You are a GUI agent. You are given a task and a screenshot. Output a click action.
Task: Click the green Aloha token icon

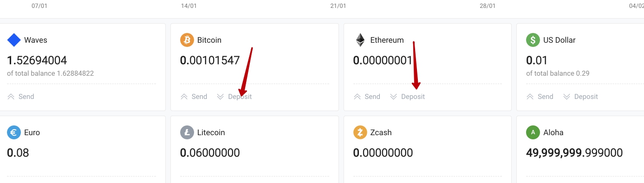(x=533, y=132)
